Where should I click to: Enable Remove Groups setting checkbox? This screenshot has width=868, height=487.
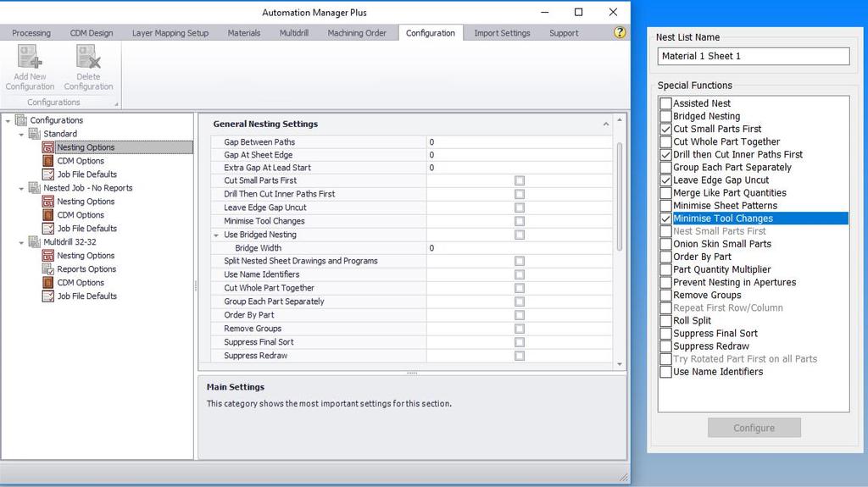coord(520,329)
